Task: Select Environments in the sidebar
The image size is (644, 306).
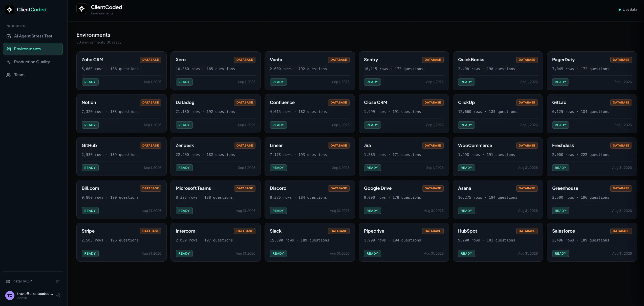Action: [33, 49]
